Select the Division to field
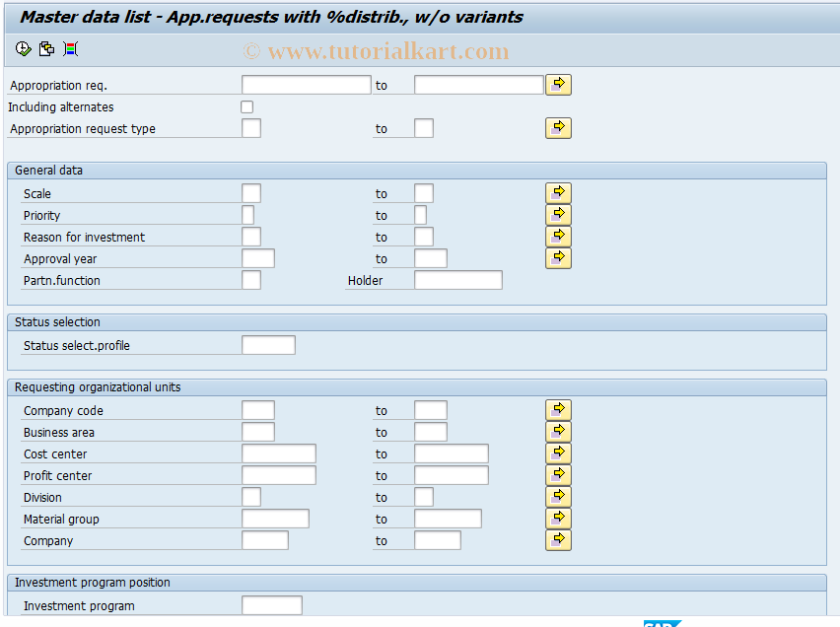The height and width of the screenshot is (627, 840). point(424,497)
